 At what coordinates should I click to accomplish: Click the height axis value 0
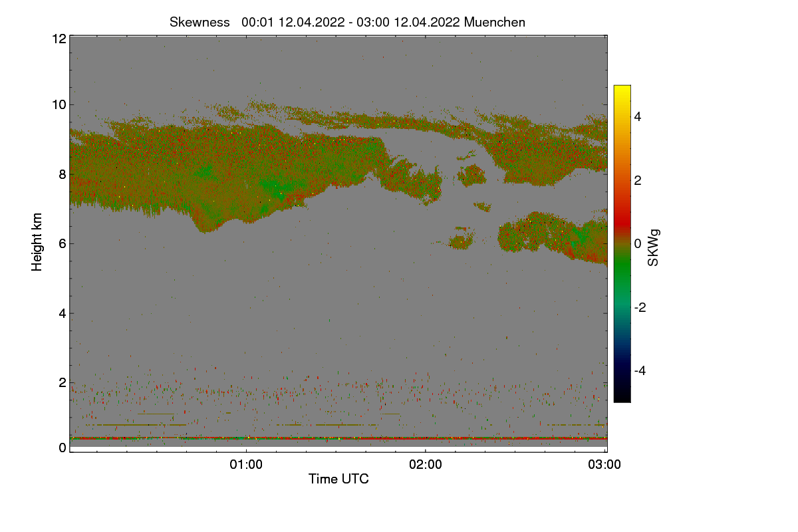pos(62,448)
